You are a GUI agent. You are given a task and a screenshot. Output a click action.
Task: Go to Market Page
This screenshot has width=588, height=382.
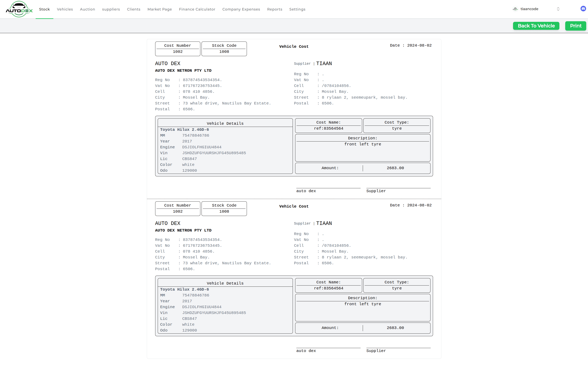[160, 9]
